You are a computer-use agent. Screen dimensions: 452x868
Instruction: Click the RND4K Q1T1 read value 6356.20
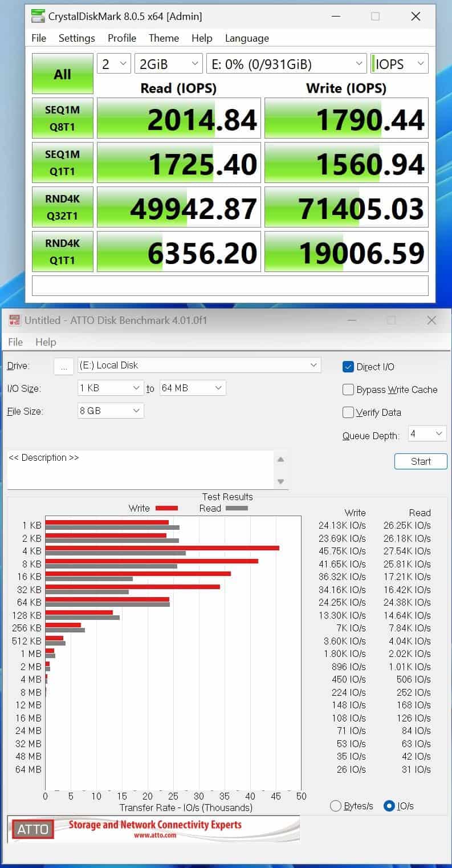coord(179,252)
